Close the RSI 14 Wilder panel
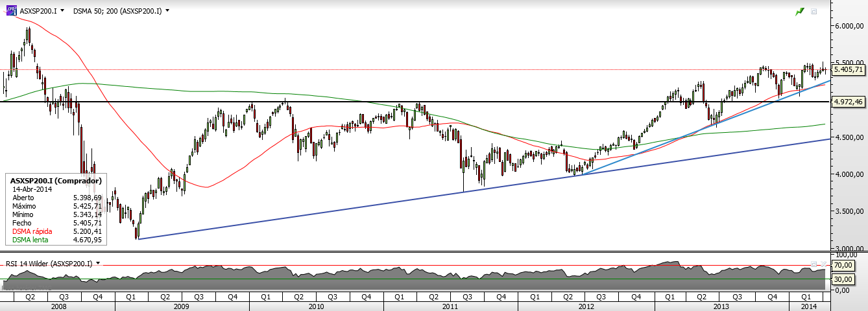This screenshot has width=868, height=311. tap(825, 264)
